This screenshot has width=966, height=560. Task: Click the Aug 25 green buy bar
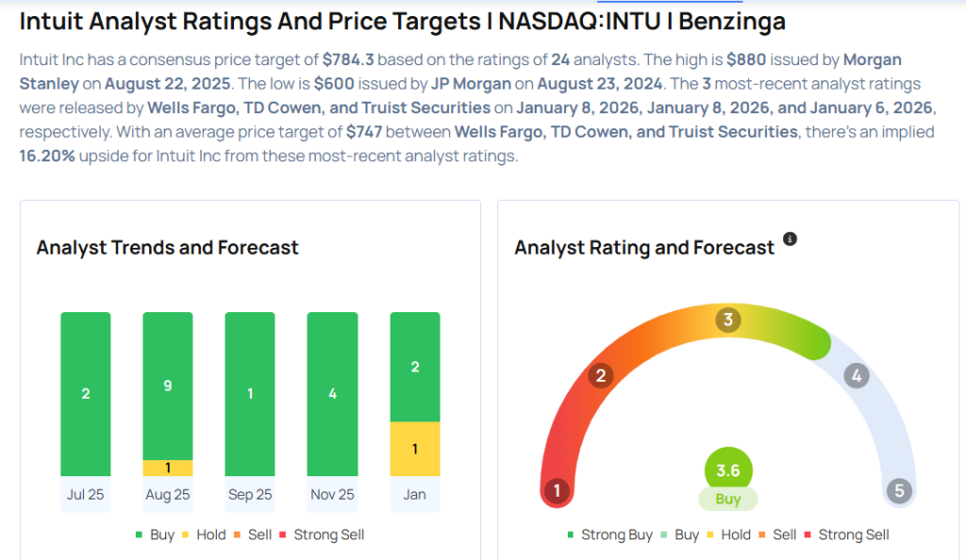click(168, 386)
